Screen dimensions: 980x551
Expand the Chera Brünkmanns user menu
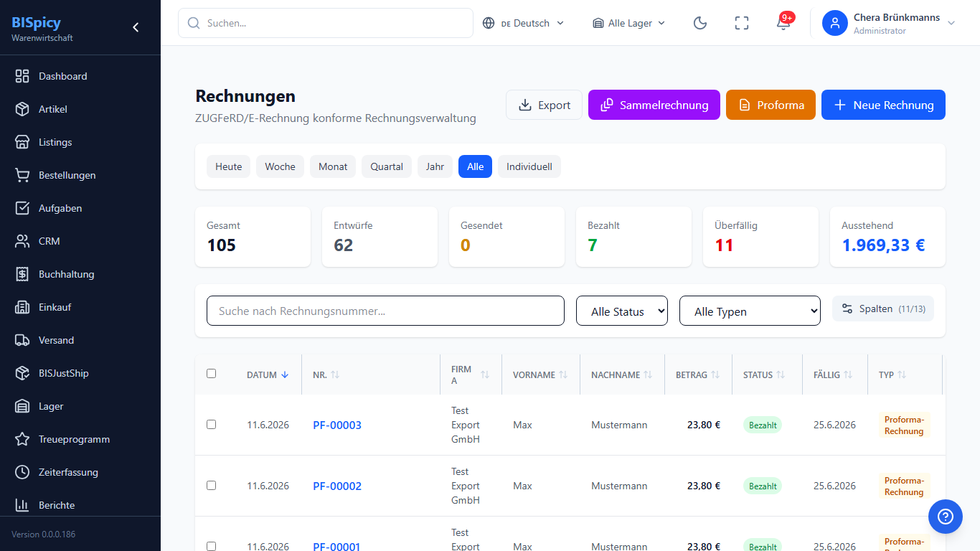pyautogui.click(x=890, y=23)
